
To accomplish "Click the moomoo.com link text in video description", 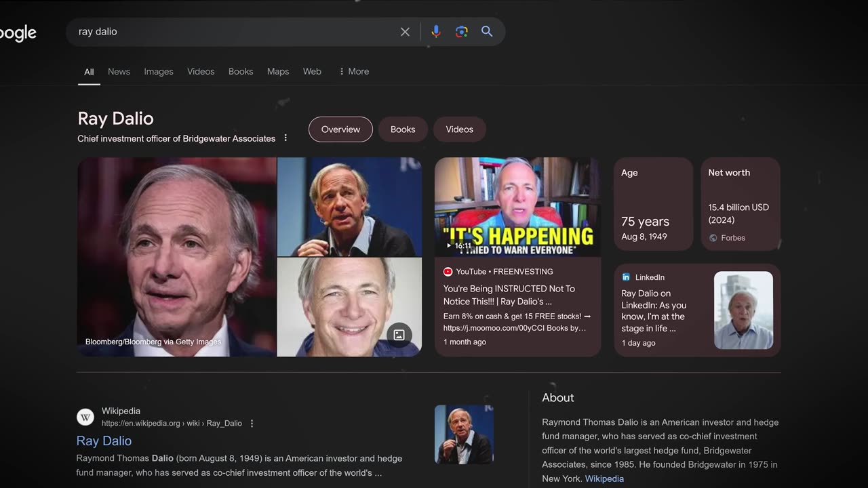I will point(515,328).
